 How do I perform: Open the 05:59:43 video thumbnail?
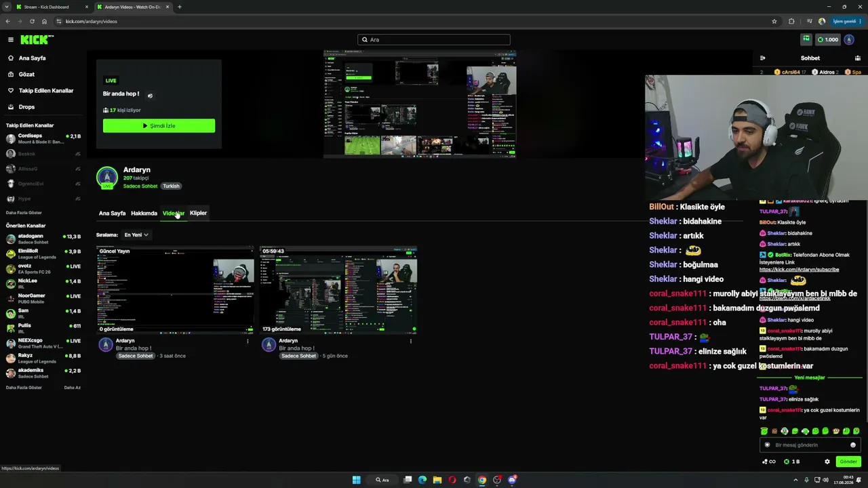tap(338, 290)
